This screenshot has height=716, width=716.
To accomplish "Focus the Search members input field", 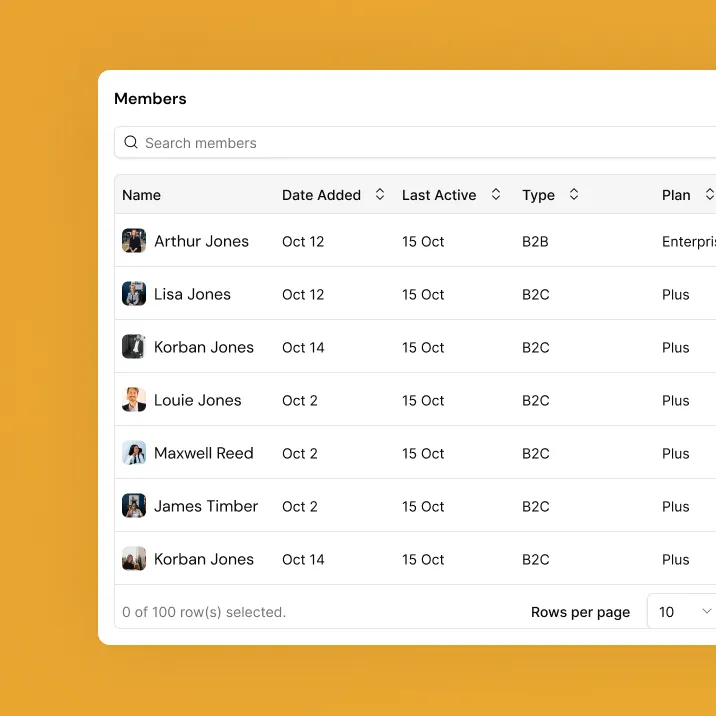I will [x=415, y=142].
